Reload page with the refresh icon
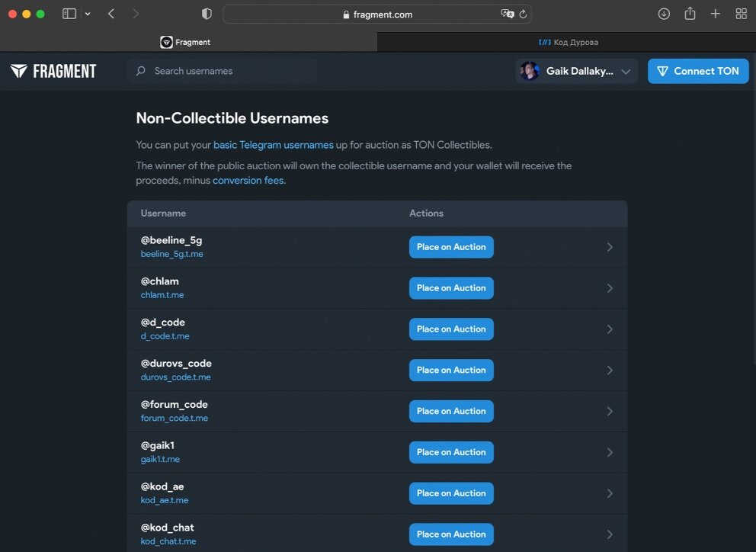 [523, 14]
